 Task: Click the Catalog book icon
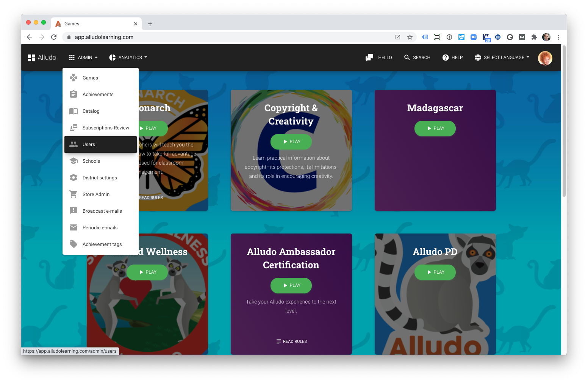click(x=73, y=111)
